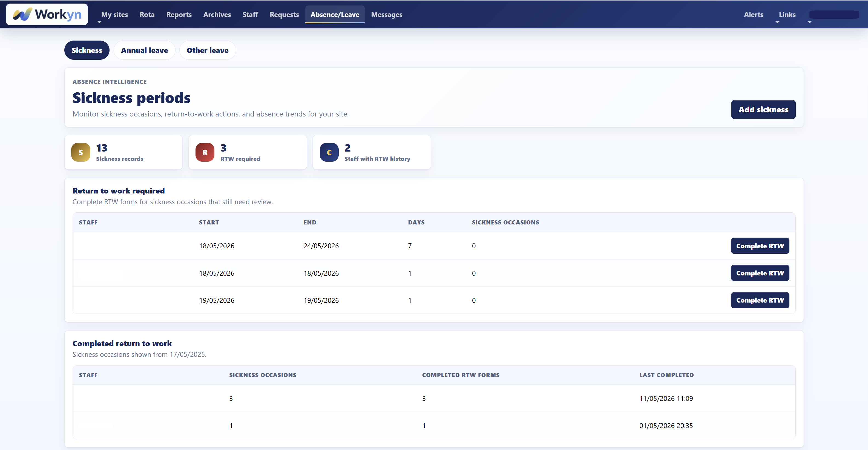868x450 pixels.
Task: Click the 2 Staff with RTW history card
Action: pyautogui.click(x=372, y=152)
